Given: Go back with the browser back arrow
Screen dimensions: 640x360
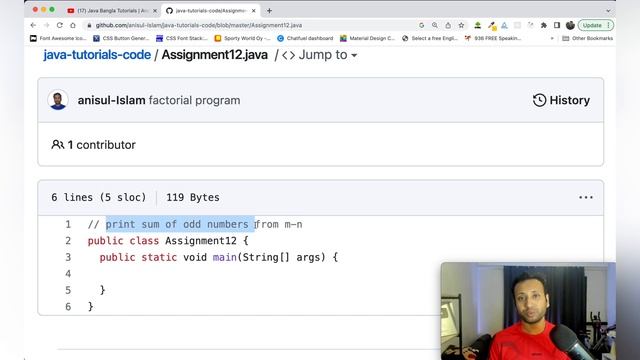Looking at the screenshot, I should tap(33, 25).
